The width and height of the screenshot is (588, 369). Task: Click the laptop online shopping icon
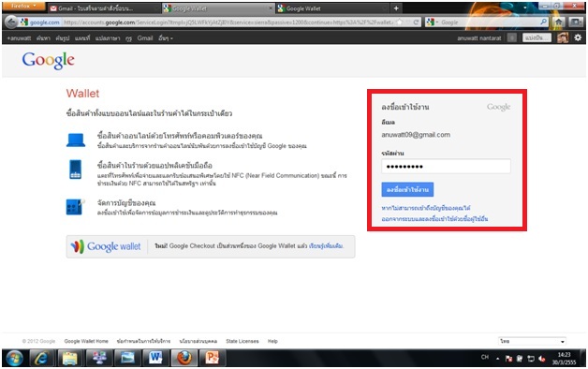click(76, 140)
